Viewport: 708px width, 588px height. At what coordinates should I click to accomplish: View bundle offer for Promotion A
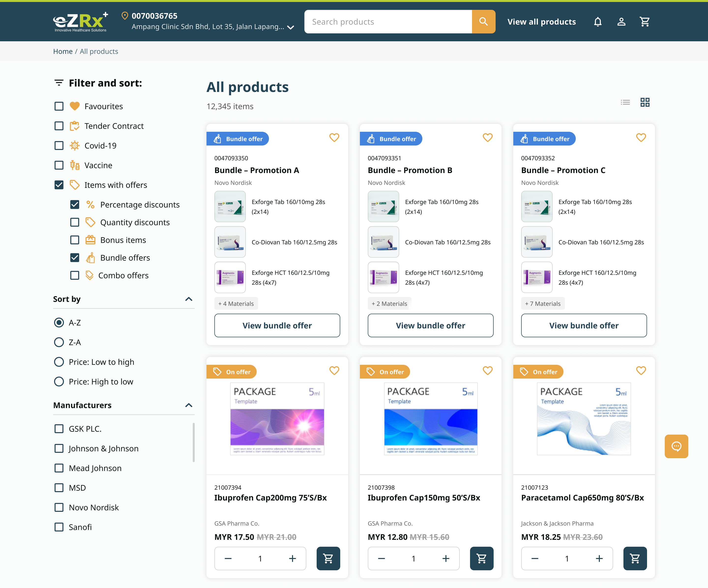pos(277,325)
